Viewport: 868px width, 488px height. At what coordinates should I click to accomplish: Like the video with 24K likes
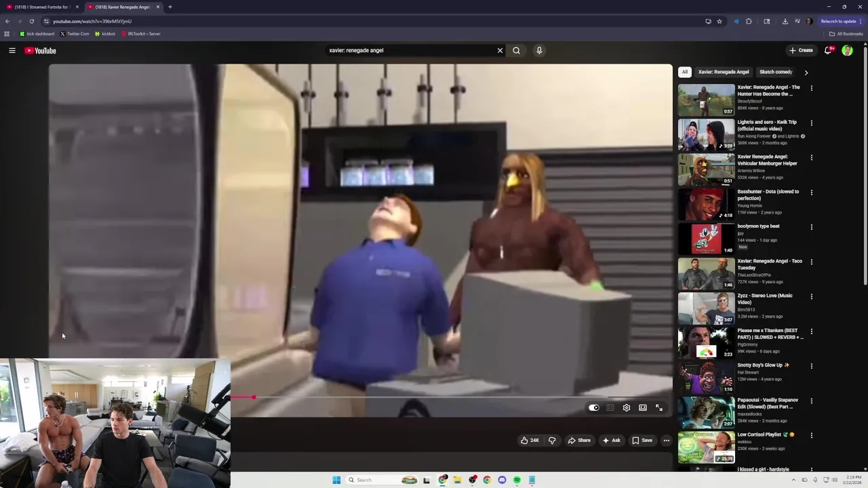point(530,441)
